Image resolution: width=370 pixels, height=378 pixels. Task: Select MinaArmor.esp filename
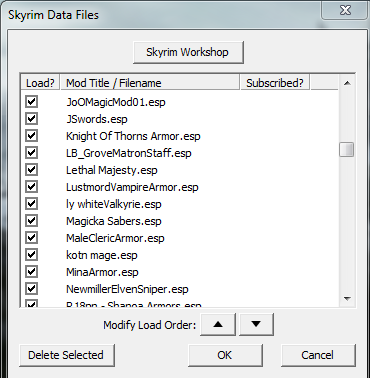pyautogui.click(x=102, y=272)
